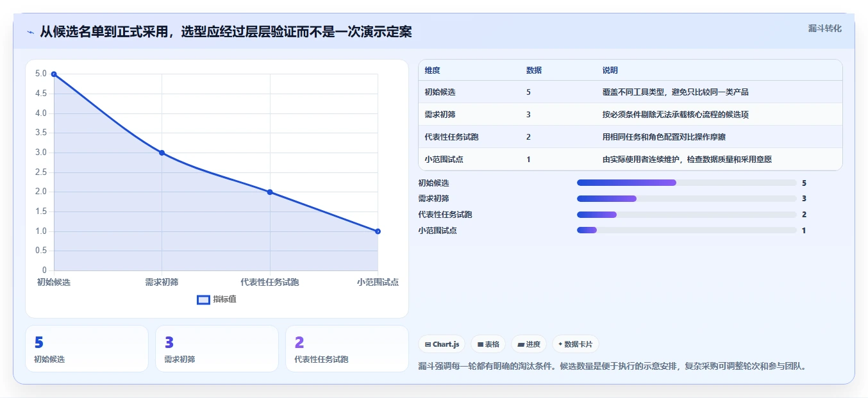Click the 漏斗转化 label in header
Screen dimensions: 868x398
(824, 28)
